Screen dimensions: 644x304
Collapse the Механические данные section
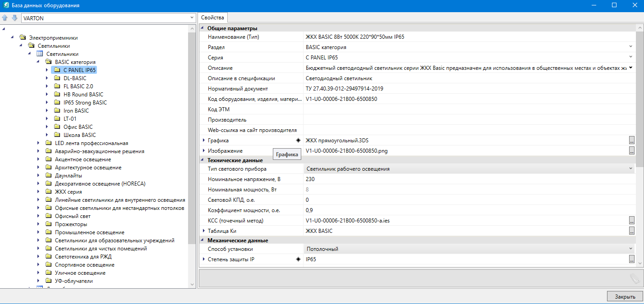[x=202, y=240]
